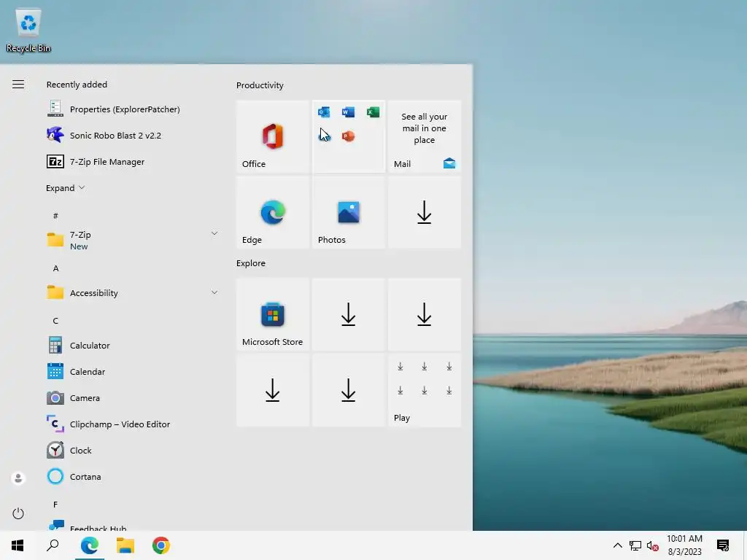This screenshot has height=560, width=747.
Task: Click the Recently added heading
Action: coord(77,85)
